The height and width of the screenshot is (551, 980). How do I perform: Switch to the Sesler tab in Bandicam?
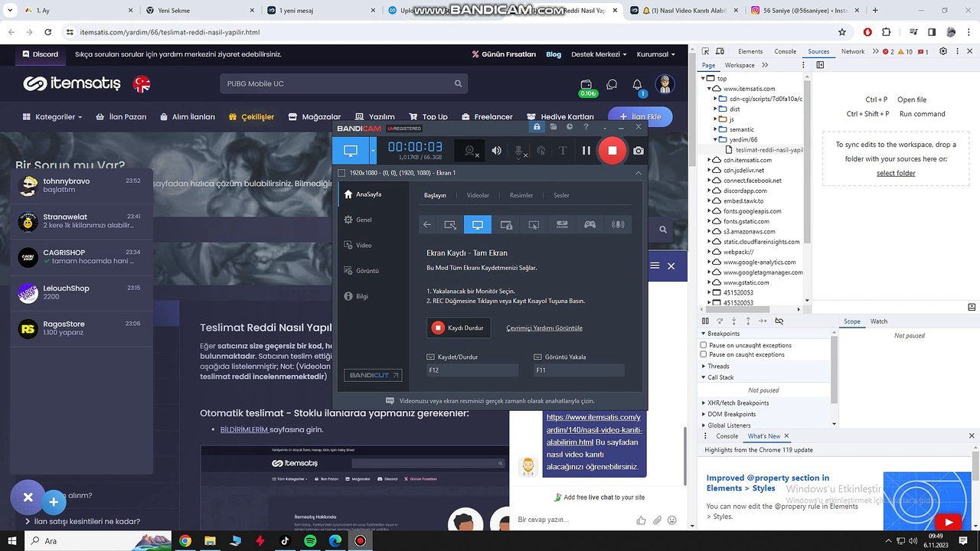pyautogui.click(x=561, y=195)
